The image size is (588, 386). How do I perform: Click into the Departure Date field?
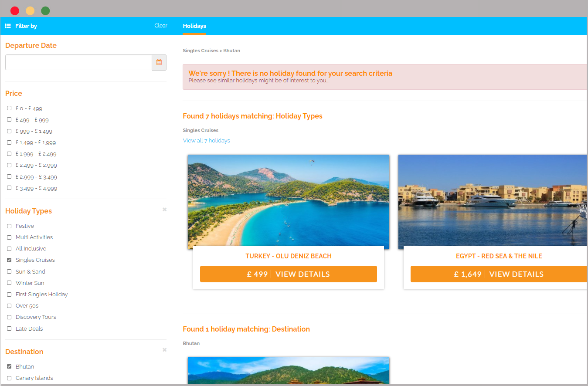(78, 62)
